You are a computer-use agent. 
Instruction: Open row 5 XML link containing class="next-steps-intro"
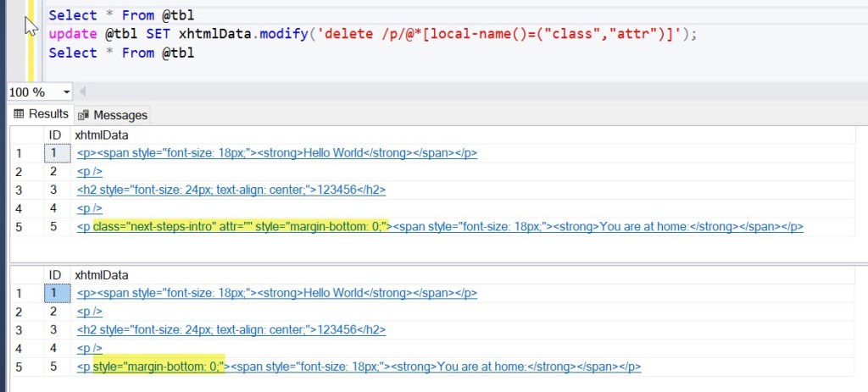[439, 226]
